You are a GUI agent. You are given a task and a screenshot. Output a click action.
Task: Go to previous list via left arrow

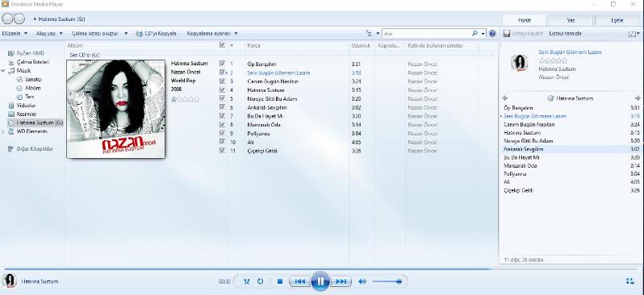click(504, 98)
